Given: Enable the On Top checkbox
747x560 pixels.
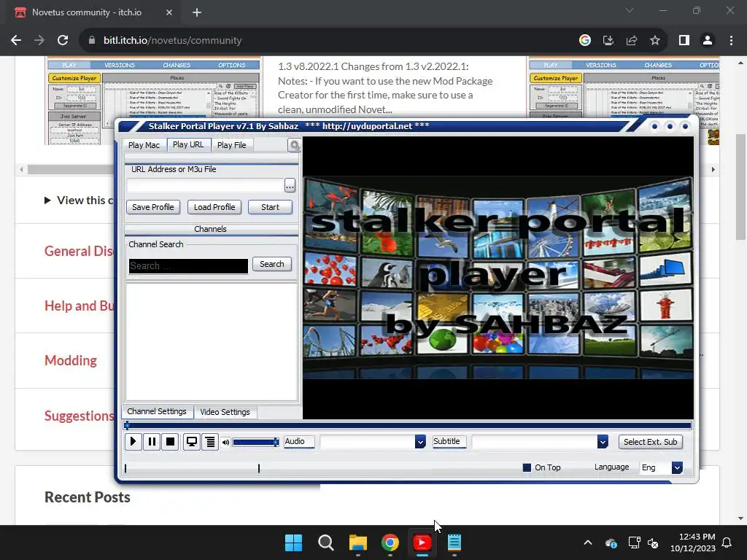Looking at the screenshot, I should (x=527, y=467).
